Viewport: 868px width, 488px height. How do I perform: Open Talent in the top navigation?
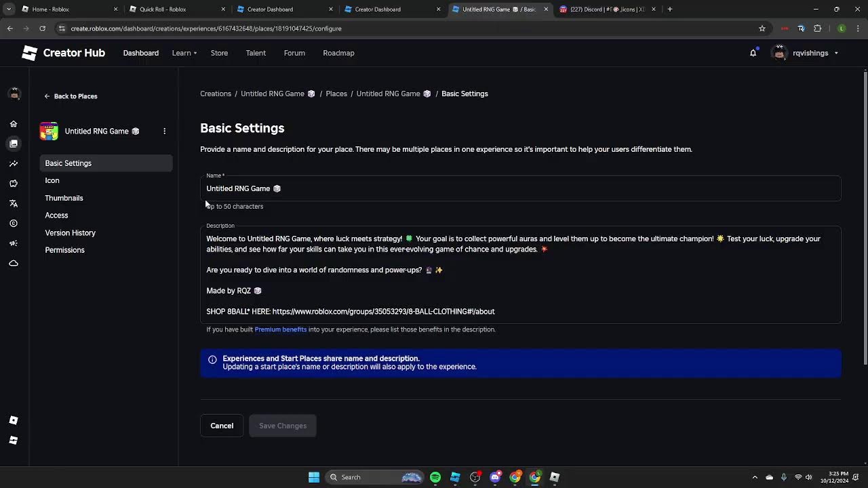(x=256, y=53)
